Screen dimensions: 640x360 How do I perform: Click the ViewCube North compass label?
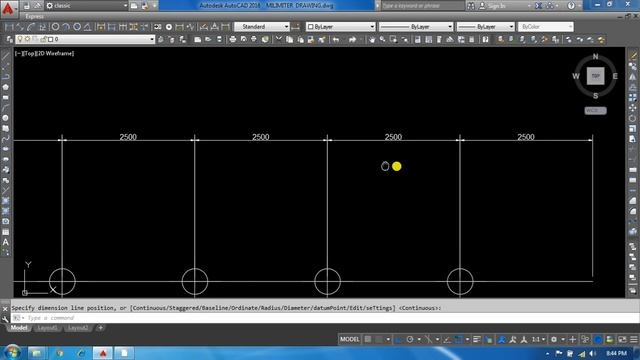pos(596,57)
